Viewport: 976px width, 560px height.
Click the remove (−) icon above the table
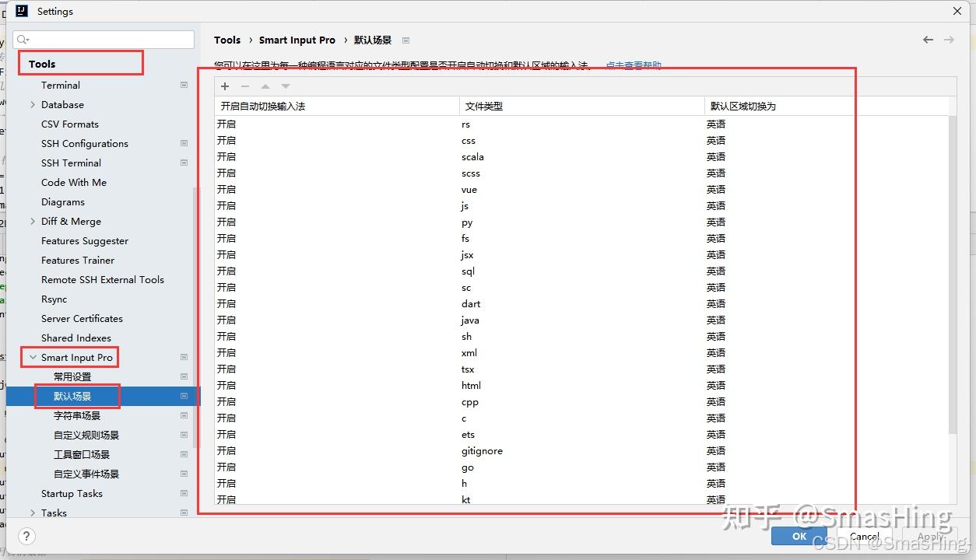(245, 86)
